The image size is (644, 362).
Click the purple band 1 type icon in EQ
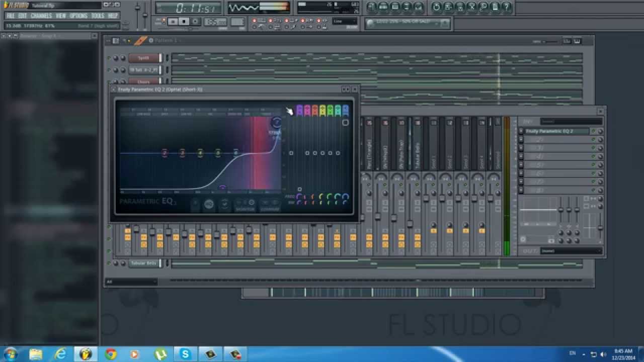(300, 110)
